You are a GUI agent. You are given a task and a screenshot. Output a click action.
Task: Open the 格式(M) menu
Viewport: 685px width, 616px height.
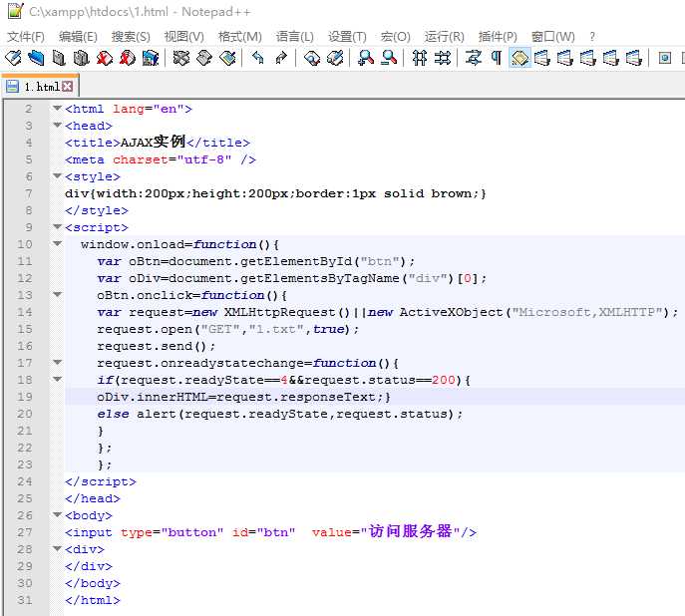[x=240, y=37]
